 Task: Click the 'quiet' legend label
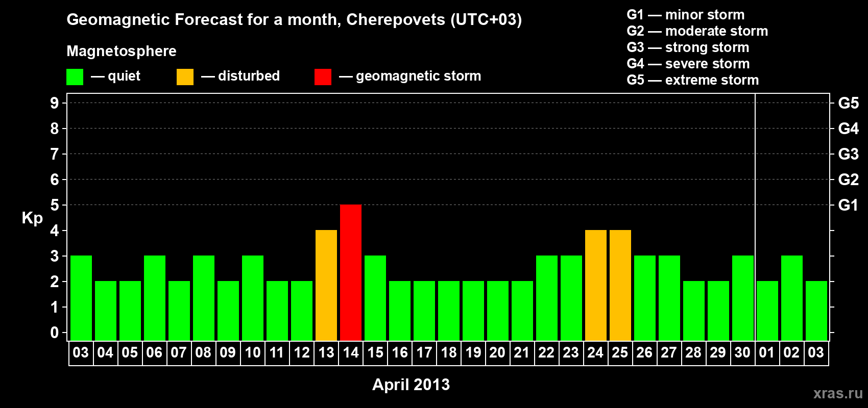tap(124, 76)
